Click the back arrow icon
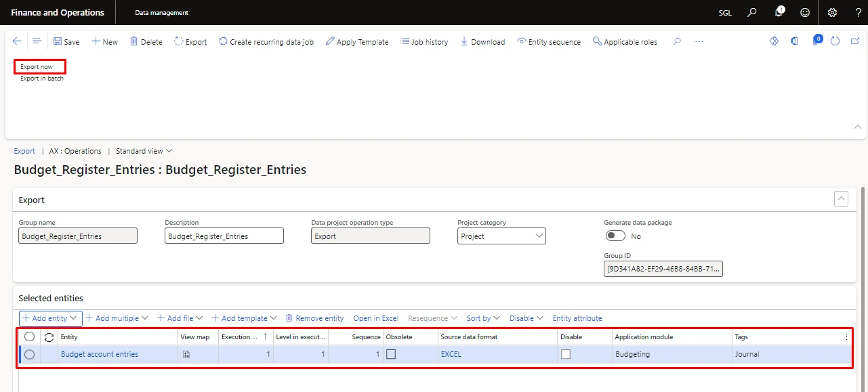 point(17,41)
